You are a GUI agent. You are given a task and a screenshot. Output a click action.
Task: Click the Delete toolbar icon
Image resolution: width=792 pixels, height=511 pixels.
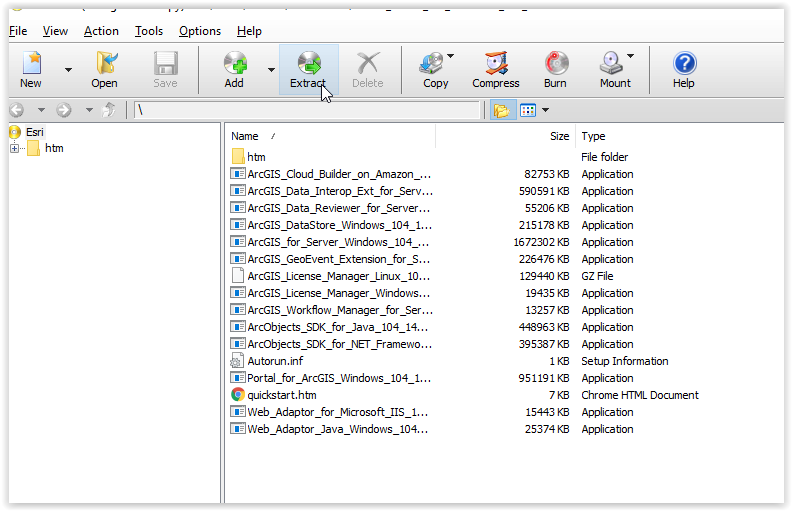tap(368, 63)
